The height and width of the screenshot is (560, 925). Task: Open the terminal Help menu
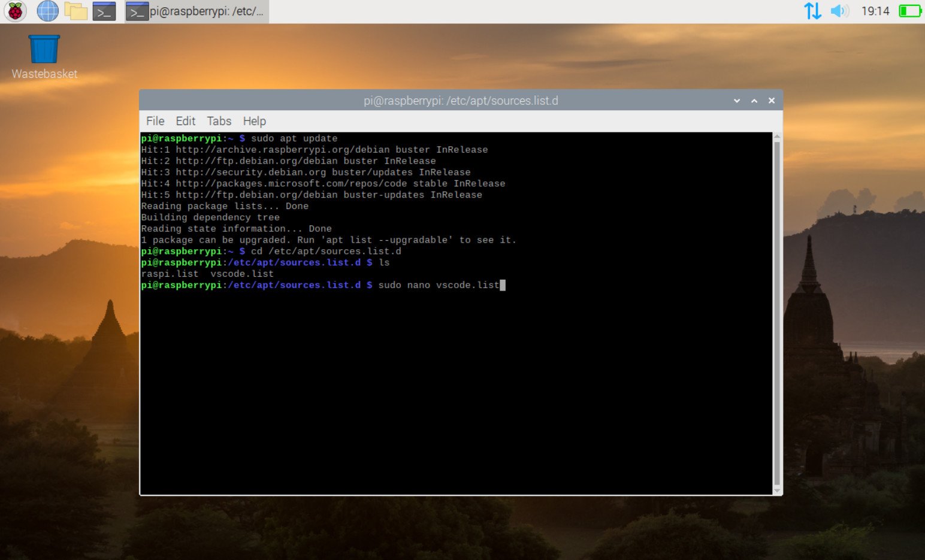click(x=254, y=121)
